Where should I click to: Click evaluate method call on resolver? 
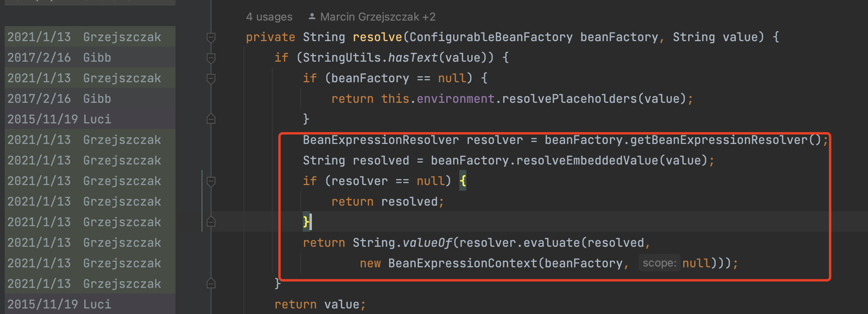[x=551, y=243]
